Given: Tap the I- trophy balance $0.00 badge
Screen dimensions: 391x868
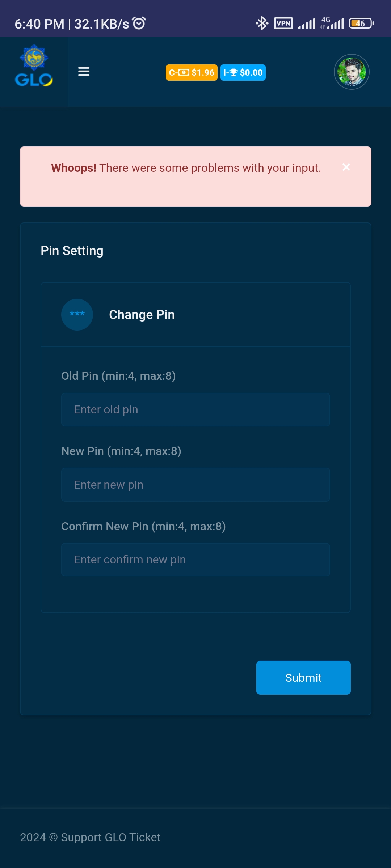Looking at the screenshot, I should (243, 73).
